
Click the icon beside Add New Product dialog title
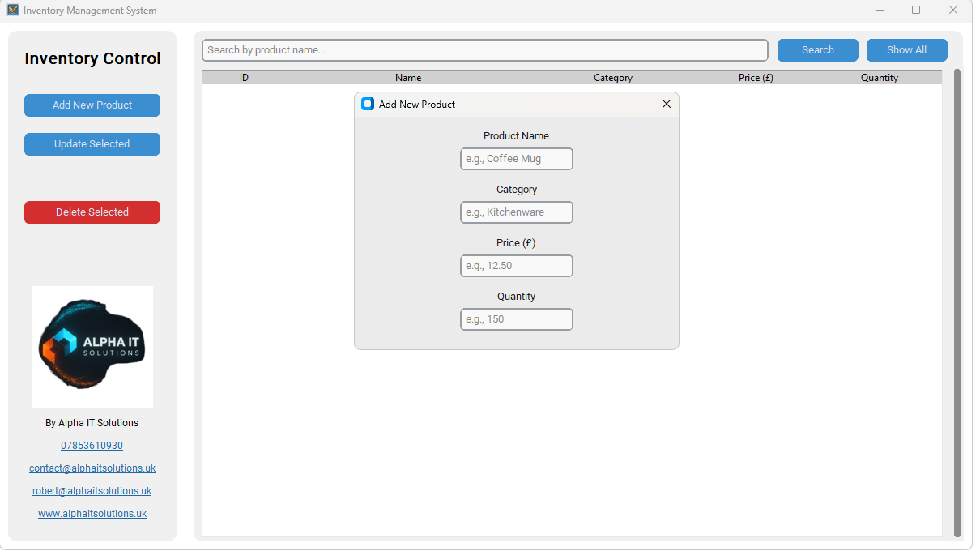click(368, 104)
